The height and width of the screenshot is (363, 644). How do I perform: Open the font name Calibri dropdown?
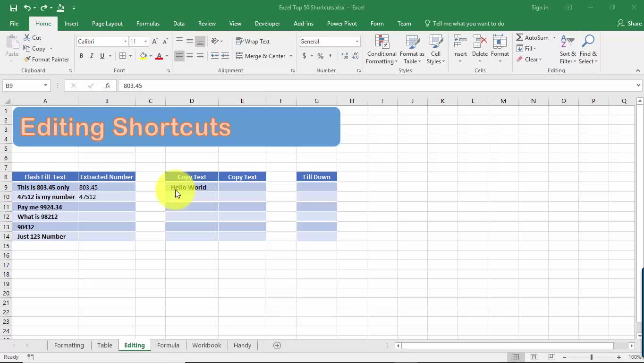(125, 42)
